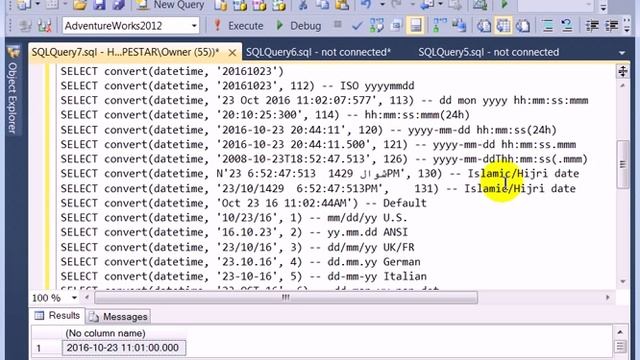This screenshot has height=360, width=640.
Task: Click the Change Connection icon
Action: coord(44,26)
